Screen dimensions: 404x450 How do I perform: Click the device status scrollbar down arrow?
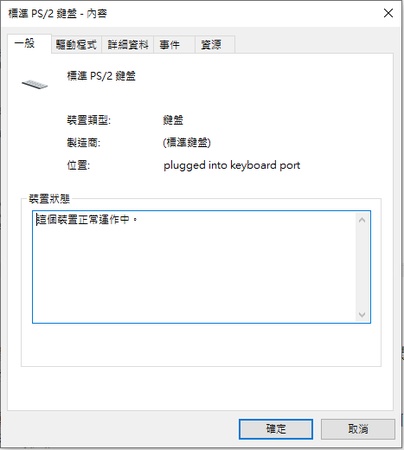[362, 314]
